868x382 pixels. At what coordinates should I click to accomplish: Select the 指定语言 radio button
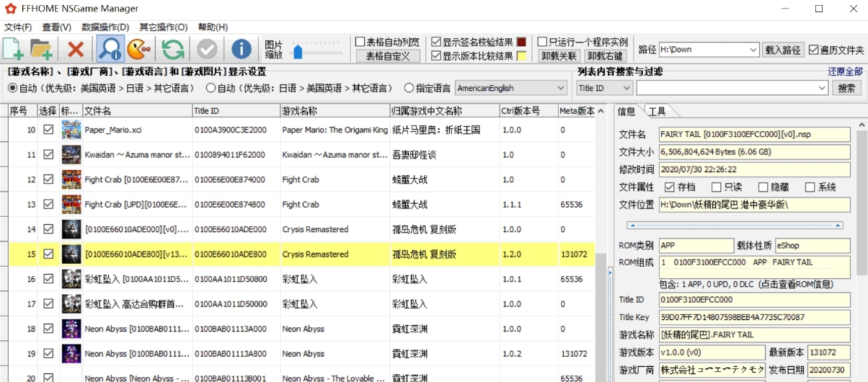pyautogui.click(x=409, y=88)
